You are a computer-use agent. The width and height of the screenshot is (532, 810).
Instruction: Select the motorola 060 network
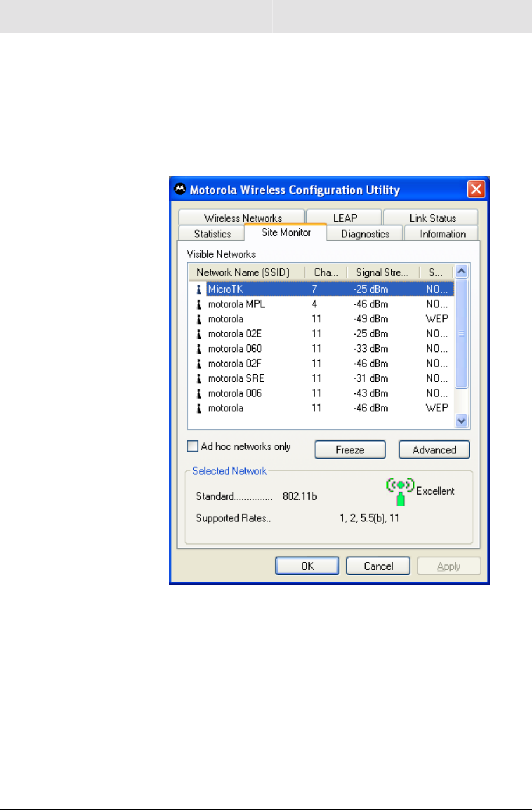tap(321, 349)
